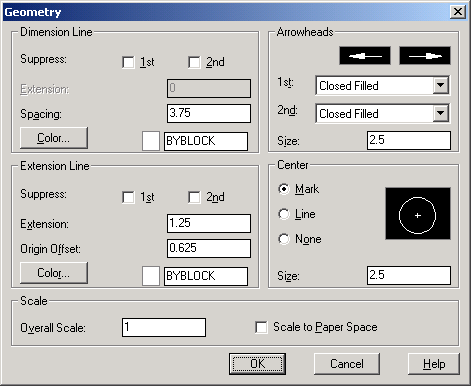Click the center mark preview image
The width and height of the screenshot is (471, 386).
pyautogui.click(x=418, y=213)
